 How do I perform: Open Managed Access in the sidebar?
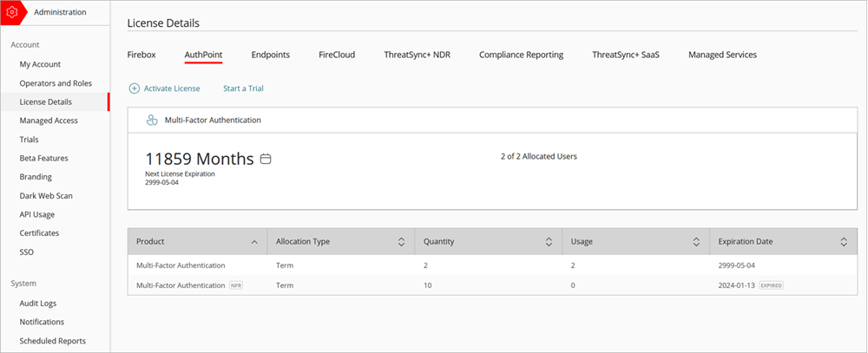tap(49, 121)
